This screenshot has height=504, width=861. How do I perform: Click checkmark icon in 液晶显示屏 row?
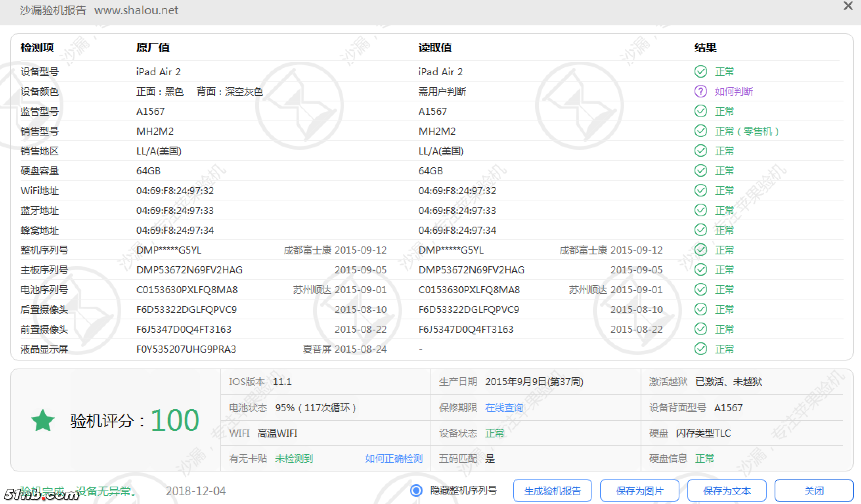point(700,349)
